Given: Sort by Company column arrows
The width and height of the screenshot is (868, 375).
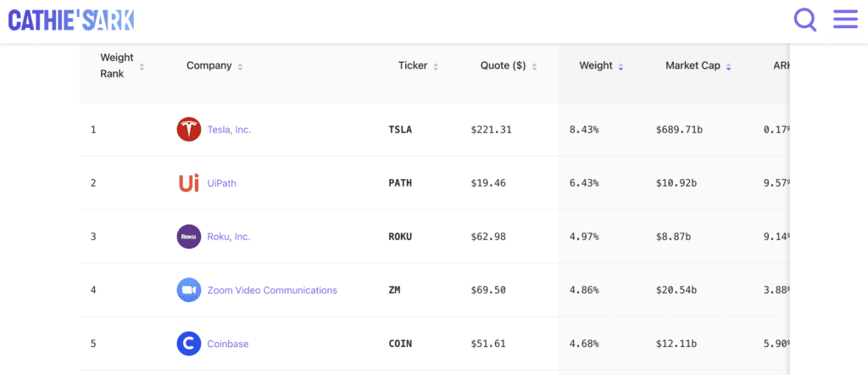Looking at the screenshot, I should (240, 67).
